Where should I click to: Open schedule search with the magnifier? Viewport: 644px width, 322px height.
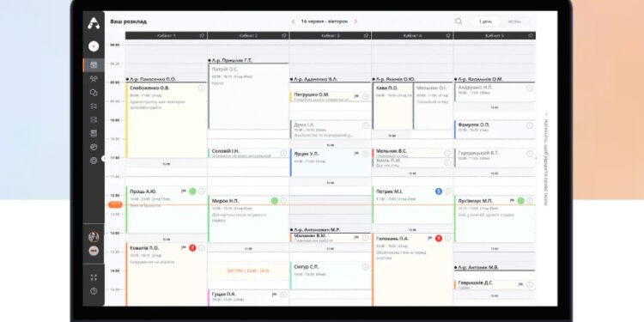click(x=459, y=21)
